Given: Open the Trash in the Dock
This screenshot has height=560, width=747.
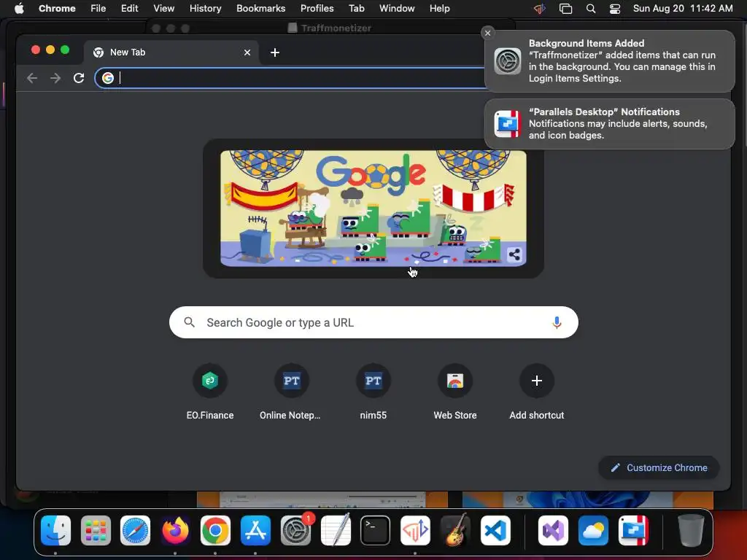Looking at the screenshot, I should point(691,530).
